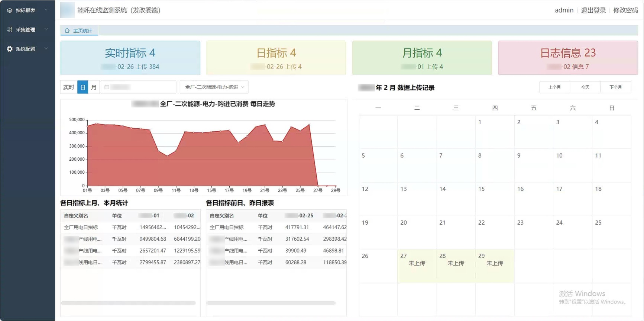Click the 下个月 calendar button
Viewport: 644px width, 321px height.
point(616,87)
